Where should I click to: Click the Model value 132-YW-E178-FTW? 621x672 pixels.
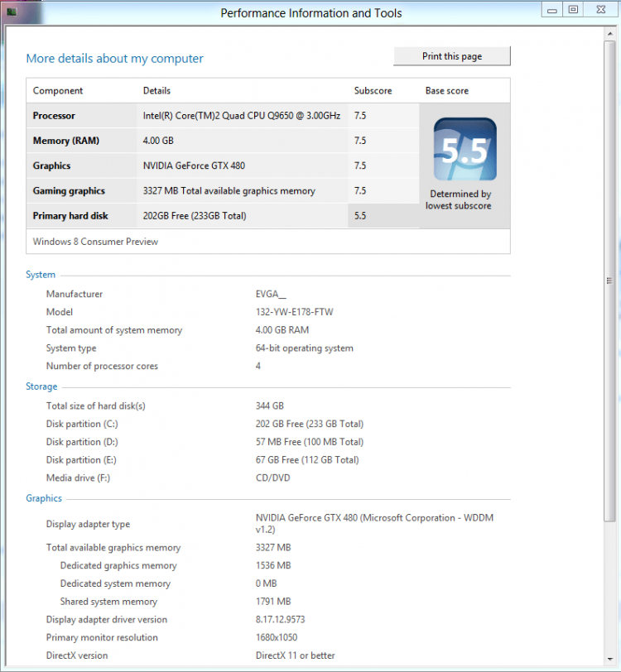coord(294,312)
